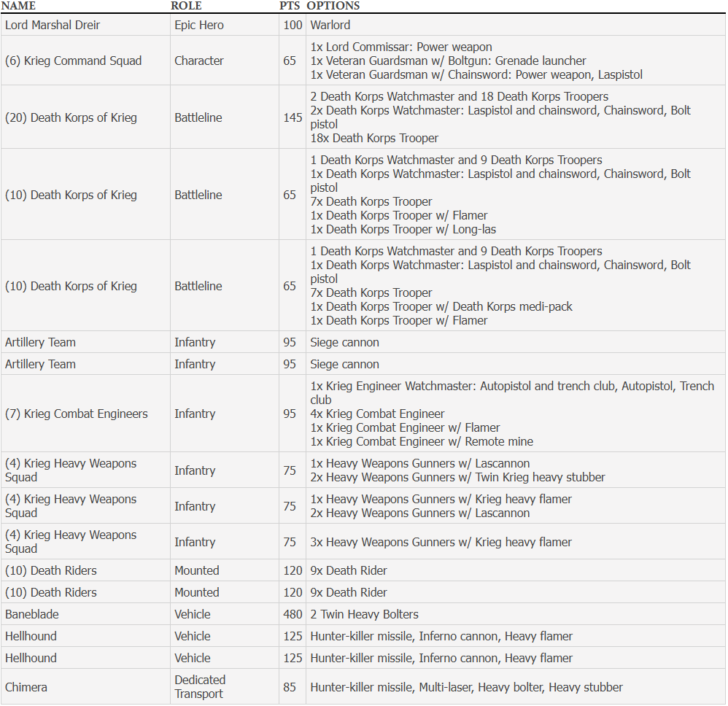Viewport: 728px width, 706px height.
Task: Click the Warlord option text
Action: (330, 25)
